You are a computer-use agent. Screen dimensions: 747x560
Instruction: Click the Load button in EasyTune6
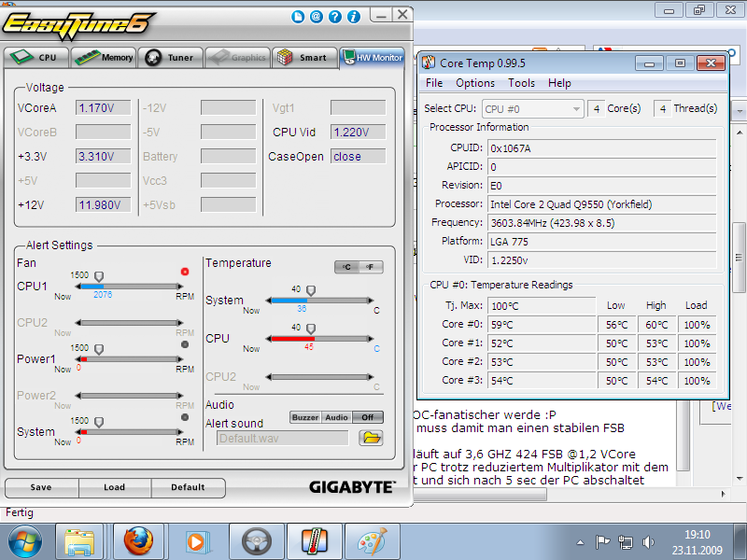point(114,487)
